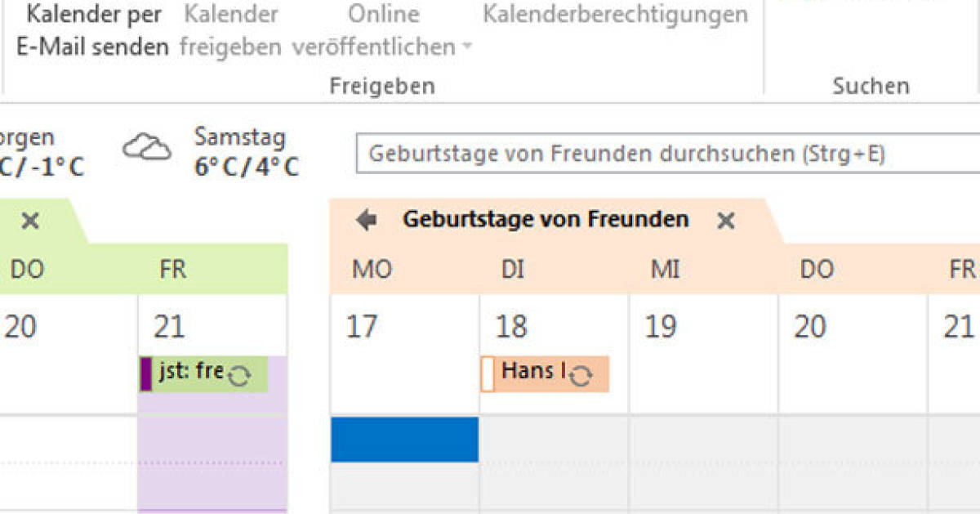This screenshot has height=514, width=980.
Task: Click the white status marker on Hans appointment
Action: coord(487,373)
